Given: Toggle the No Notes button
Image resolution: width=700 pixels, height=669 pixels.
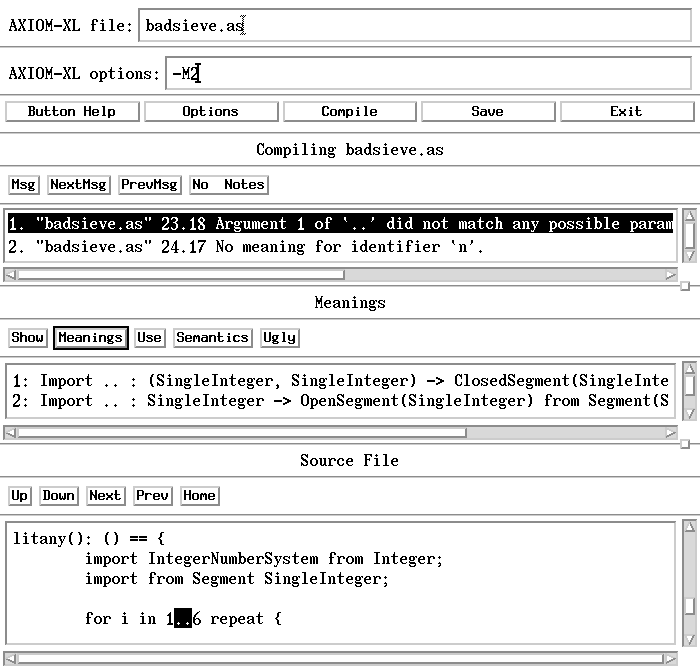Looking at the screenshot, I should [x=229, y=185].
